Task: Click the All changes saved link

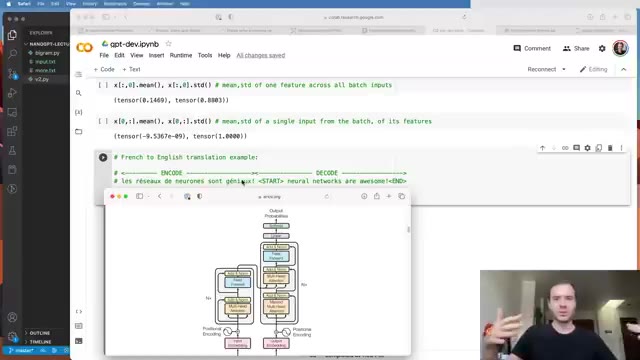Action: tap(261, 55)
